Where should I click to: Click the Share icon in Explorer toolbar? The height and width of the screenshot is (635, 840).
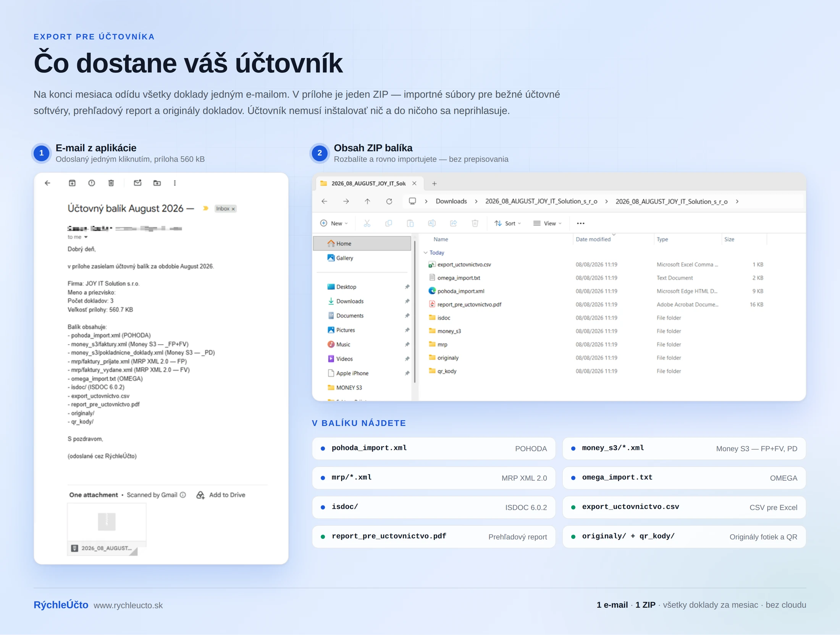point(453,224)
